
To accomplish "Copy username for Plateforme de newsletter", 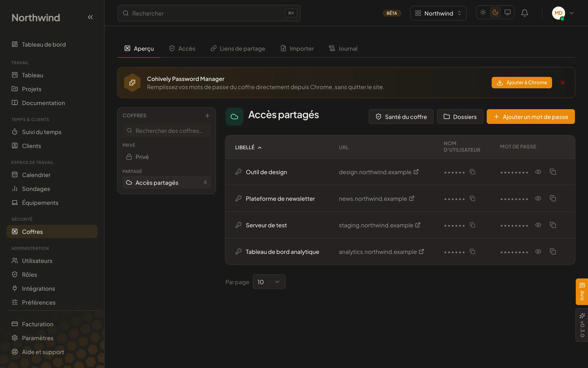I will pyautogui.click(x=472, y=199).
